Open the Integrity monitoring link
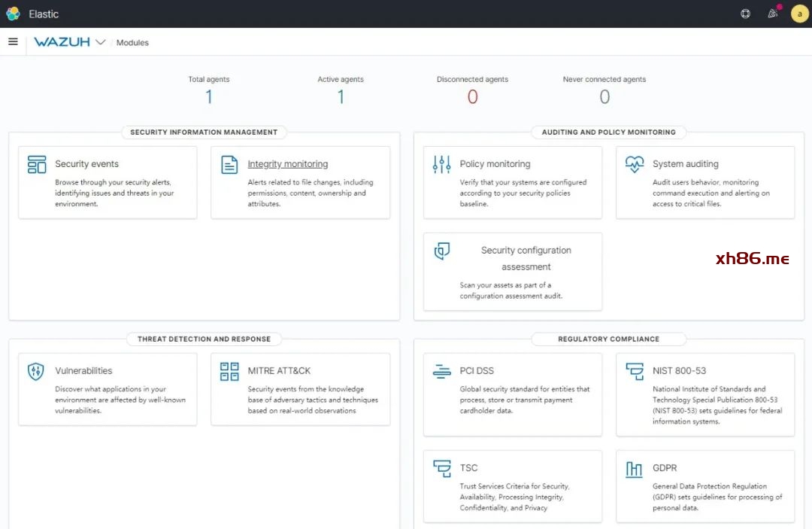Screen dimensions: 812x529 (x=288, y=164)
